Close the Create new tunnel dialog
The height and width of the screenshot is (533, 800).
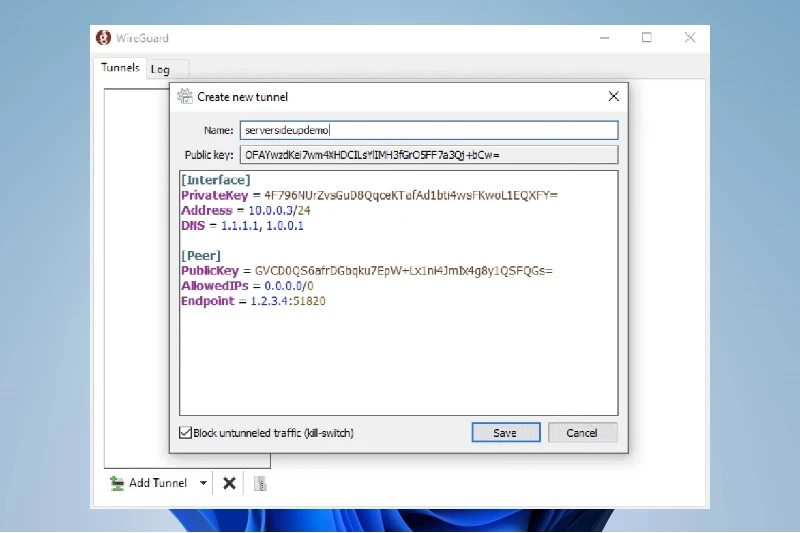(x=613, y=96)
